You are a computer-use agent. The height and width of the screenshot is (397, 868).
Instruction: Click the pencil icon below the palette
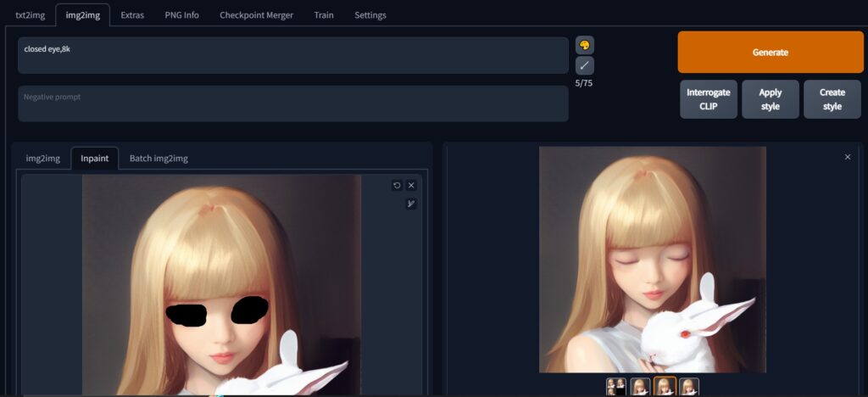[584, 65]
